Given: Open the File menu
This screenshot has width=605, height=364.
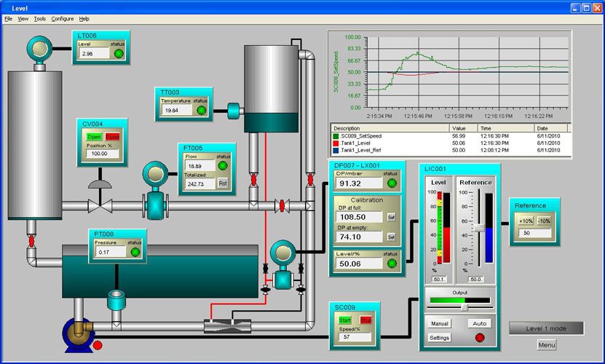Looking at the screenshot, I should (x=8, y=18).
